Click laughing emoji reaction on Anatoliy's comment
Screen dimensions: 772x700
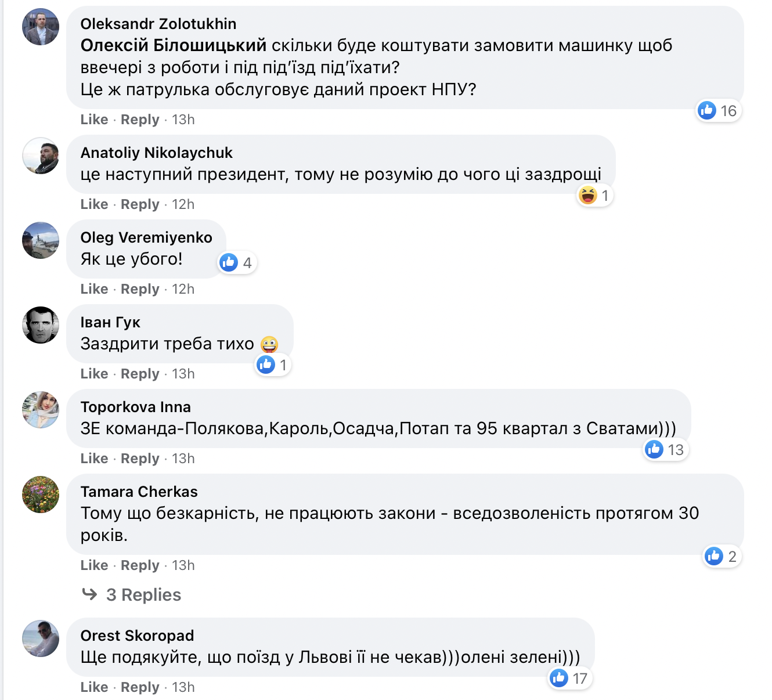pyautogui.click(x=588, y=196)
